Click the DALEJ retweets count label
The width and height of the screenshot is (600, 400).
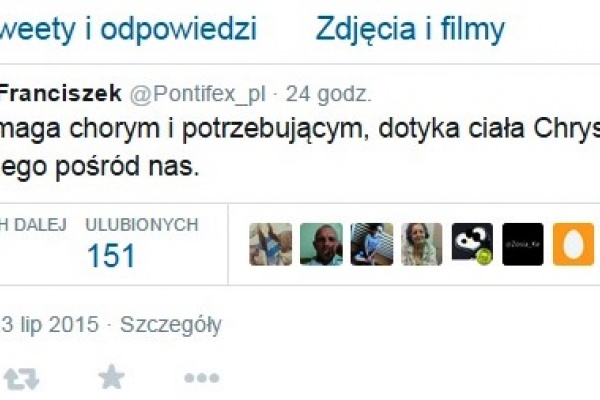(x=33, y=225)
